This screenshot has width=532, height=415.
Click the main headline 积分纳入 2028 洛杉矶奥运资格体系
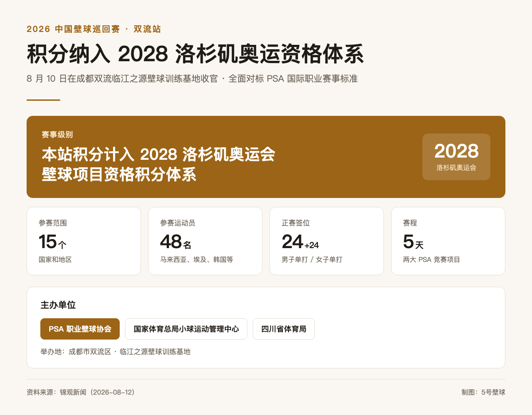[195, 54]
